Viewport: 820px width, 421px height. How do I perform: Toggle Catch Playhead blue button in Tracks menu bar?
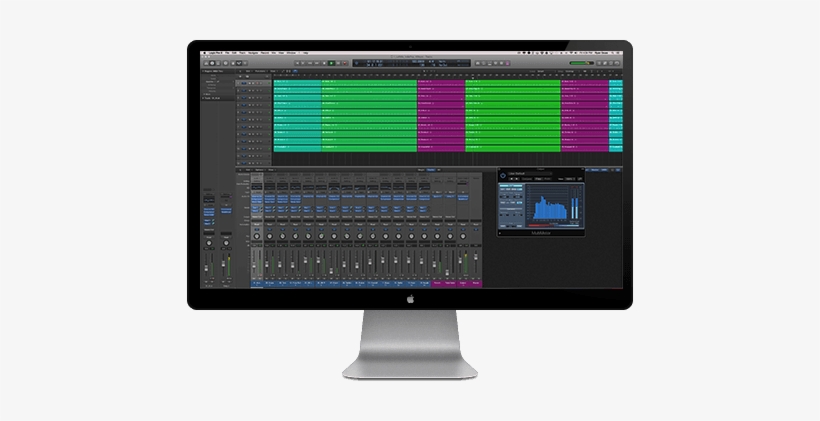click(x=295, y=71)
